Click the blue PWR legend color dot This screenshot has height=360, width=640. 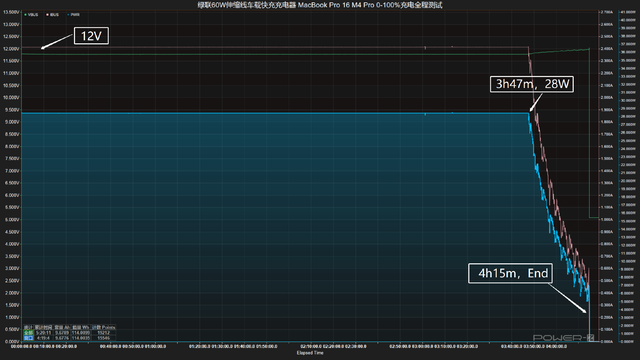coord(68,15)
